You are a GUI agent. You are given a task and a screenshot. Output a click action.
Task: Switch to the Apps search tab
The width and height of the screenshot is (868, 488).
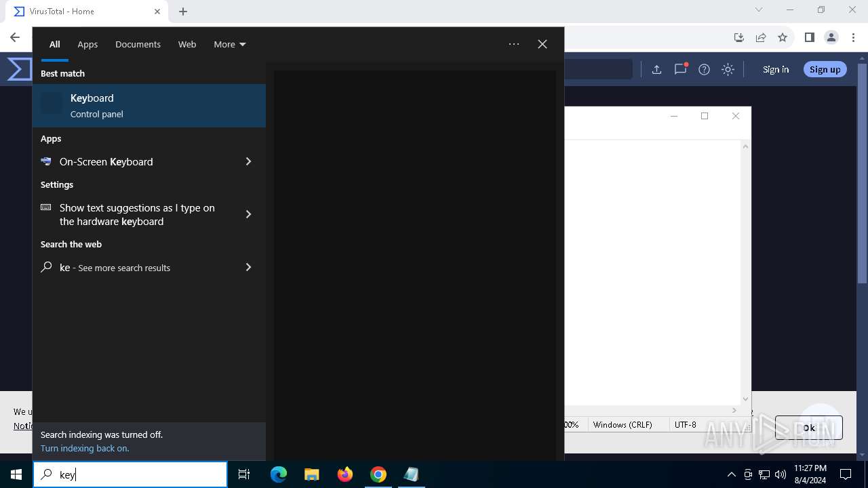click(x=87, y=44)
